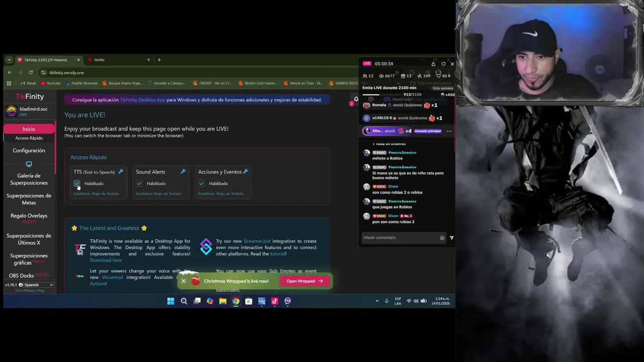
Task: Reload the page in browser toolbar
Action: [x=31, y=72]
